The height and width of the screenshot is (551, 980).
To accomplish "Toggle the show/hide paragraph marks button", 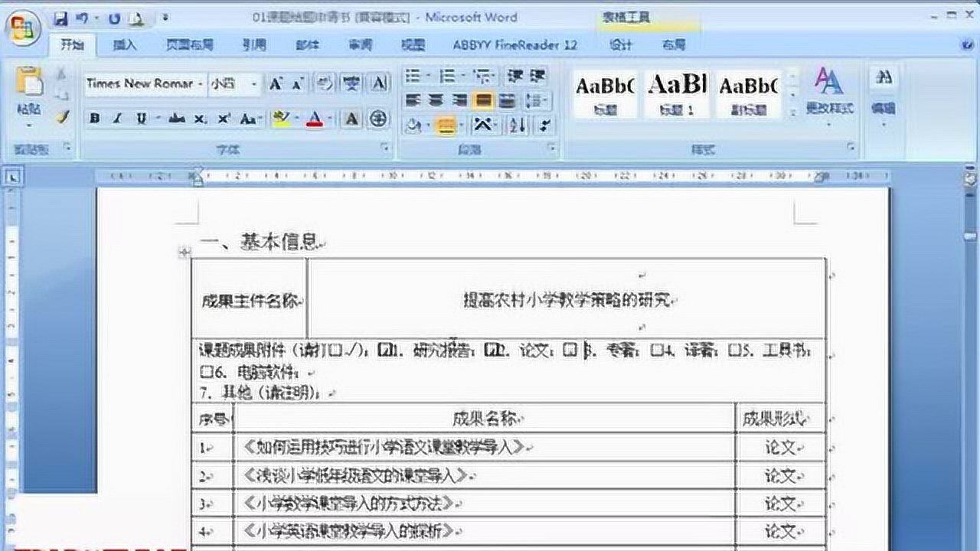I will 544,124.
